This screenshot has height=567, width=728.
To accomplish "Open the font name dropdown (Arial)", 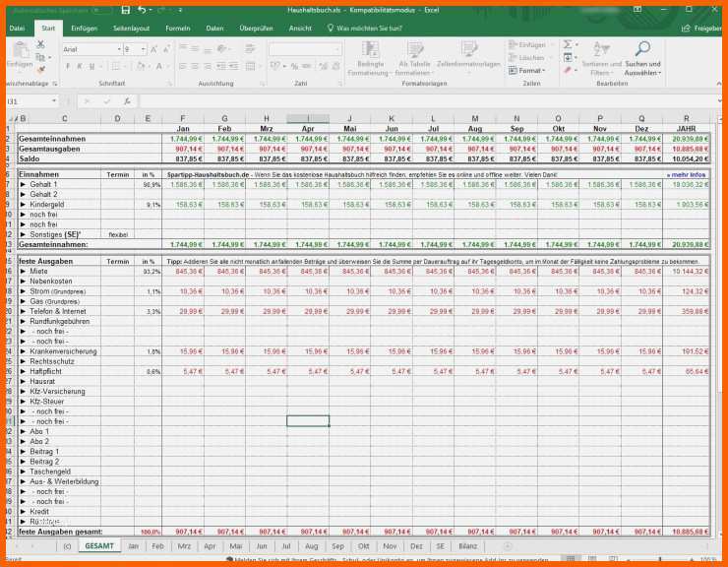I will coord(119,49).
